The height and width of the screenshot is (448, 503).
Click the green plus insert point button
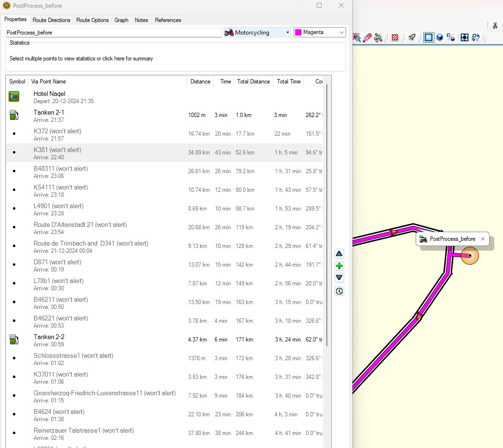(339, 266)
